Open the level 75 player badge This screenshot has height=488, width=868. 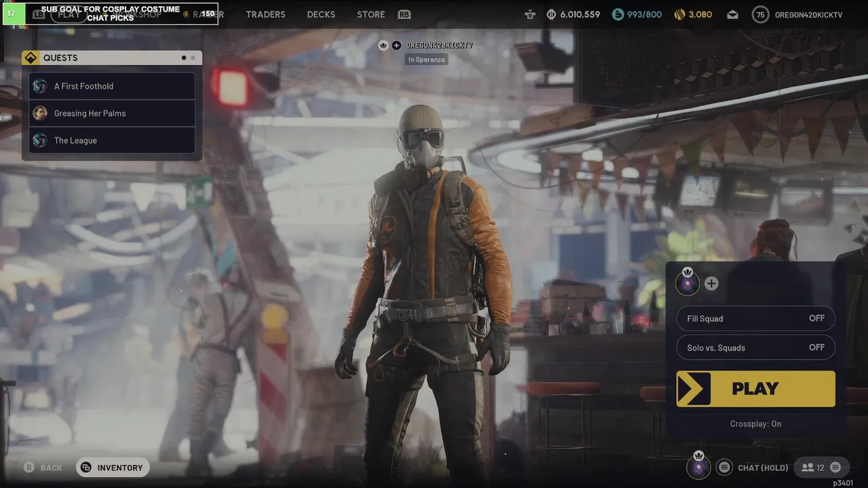pos(760,14)
